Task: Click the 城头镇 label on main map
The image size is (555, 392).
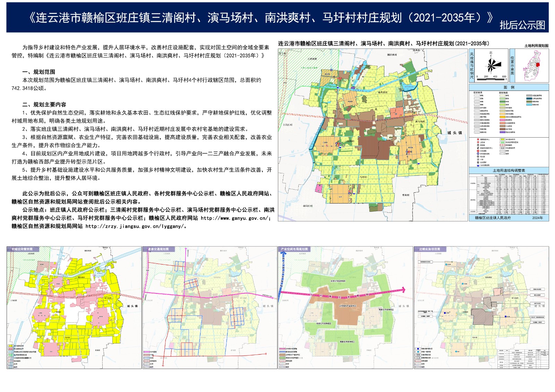Action: click(454, 133)
